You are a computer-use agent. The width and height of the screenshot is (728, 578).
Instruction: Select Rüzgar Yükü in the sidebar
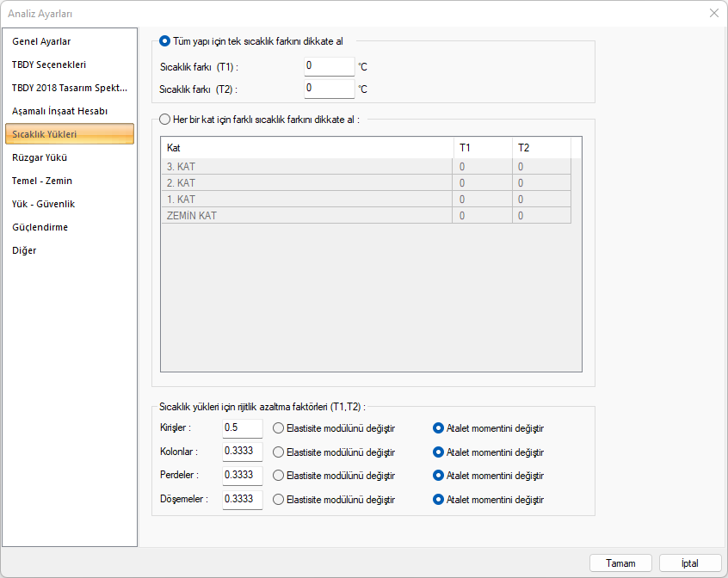40,157
